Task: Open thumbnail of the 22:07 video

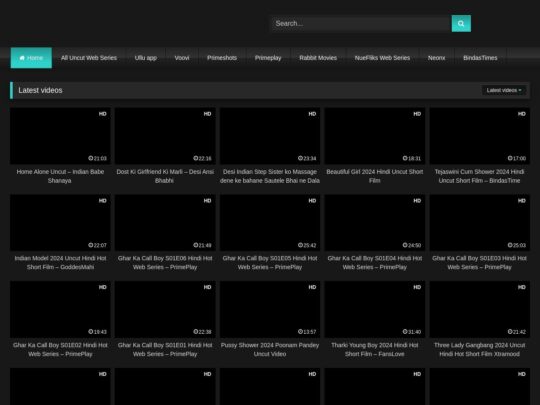Action: pos(60,222)
